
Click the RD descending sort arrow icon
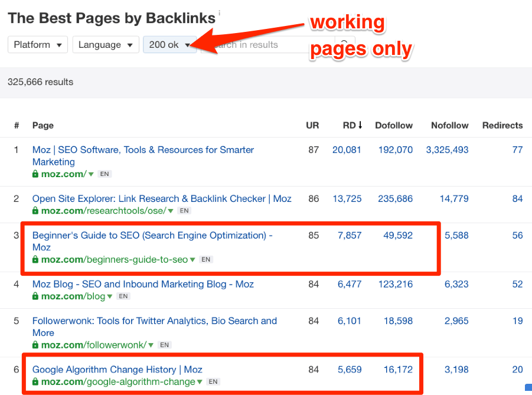(360, 125)
